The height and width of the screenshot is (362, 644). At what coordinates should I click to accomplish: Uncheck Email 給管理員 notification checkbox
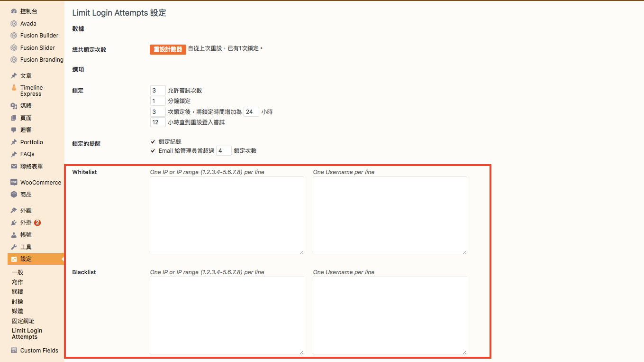coord(153,151)
